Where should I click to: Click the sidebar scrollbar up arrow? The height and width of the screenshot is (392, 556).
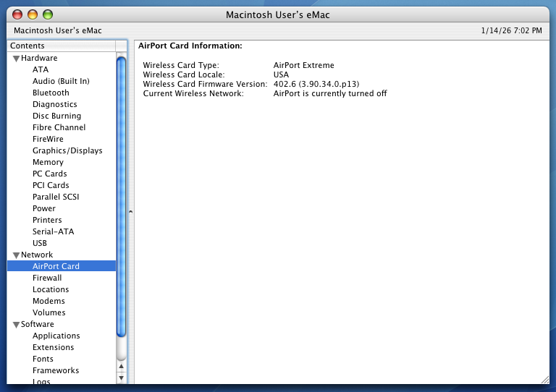[x=122, y=366]
